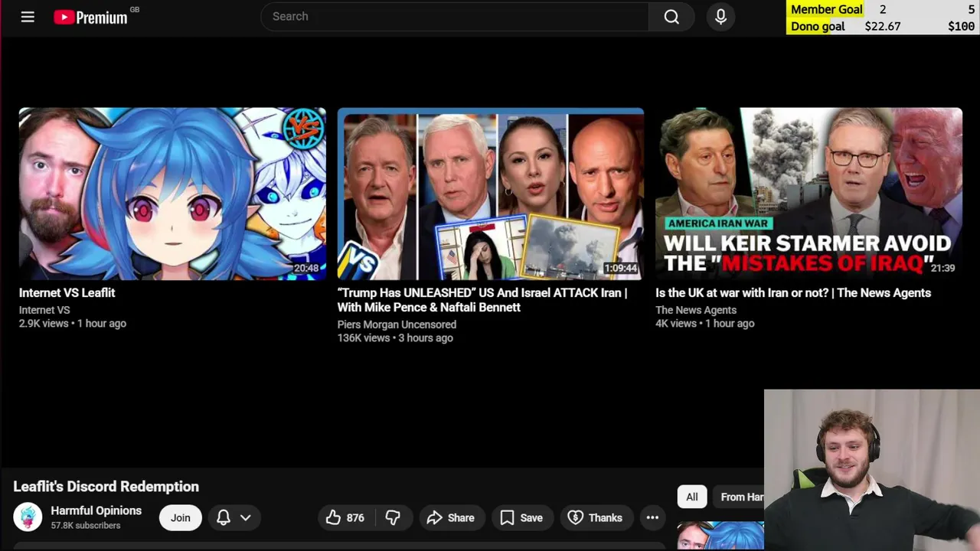Click '2.9K views • 1 hour ago' text
Screen dimensions: 980x551
[x=73, y=324]
